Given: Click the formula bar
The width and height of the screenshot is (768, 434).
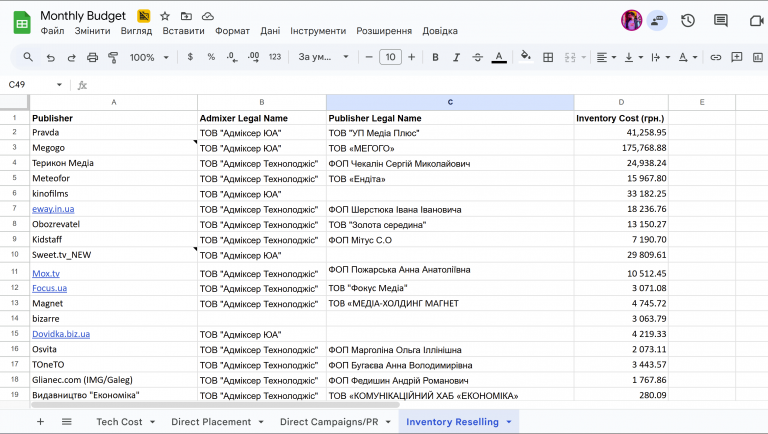Looking at the screenshot, I should click(426, 85).
